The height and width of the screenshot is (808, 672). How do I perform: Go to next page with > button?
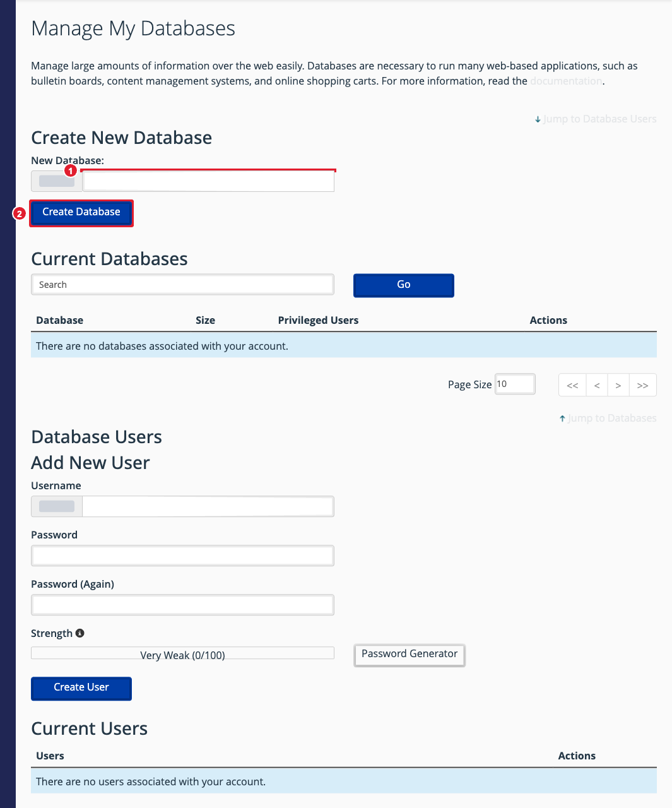[618, 385]
